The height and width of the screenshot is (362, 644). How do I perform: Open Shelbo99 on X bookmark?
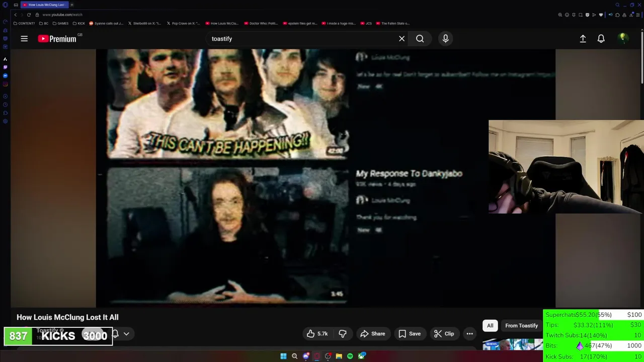(x=145, y=23)
